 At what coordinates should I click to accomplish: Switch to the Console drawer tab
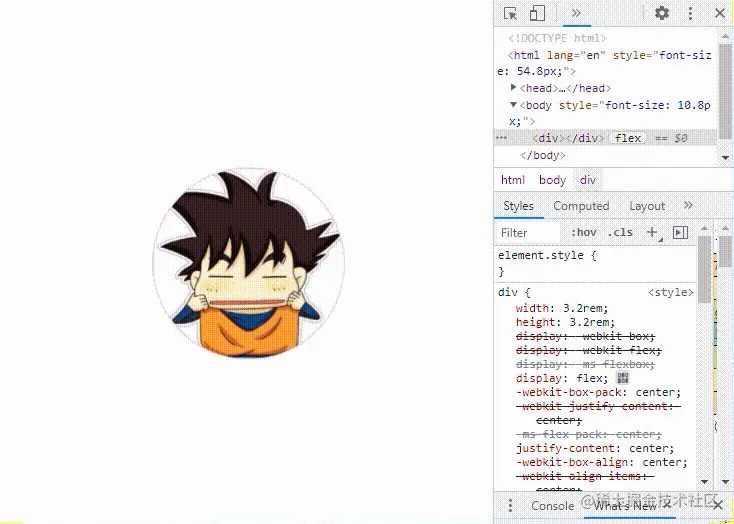pyautogui.click(x=552, y=506)
